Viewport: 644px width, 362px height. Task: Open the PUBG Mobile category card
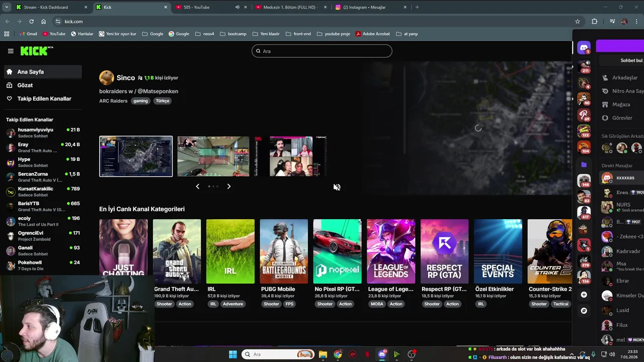pos(284,251)
